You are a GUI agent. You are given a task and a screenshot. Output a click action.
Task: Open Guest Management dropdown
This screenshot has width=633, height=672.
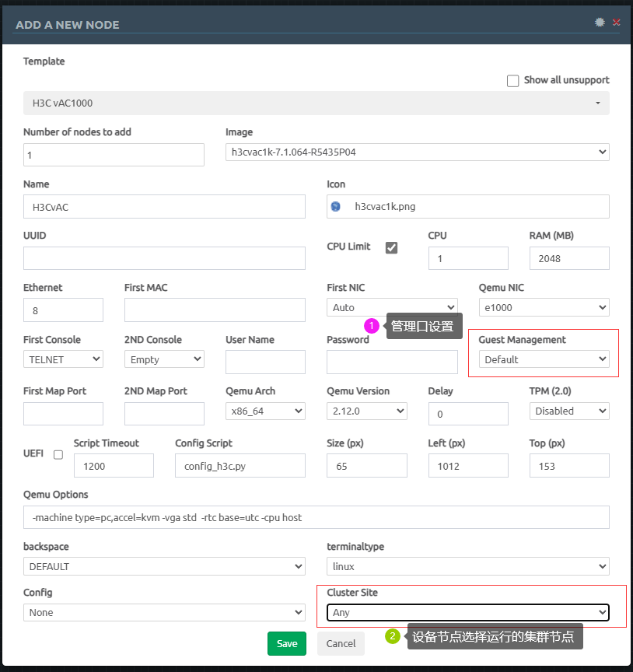[x=544, y=359]
